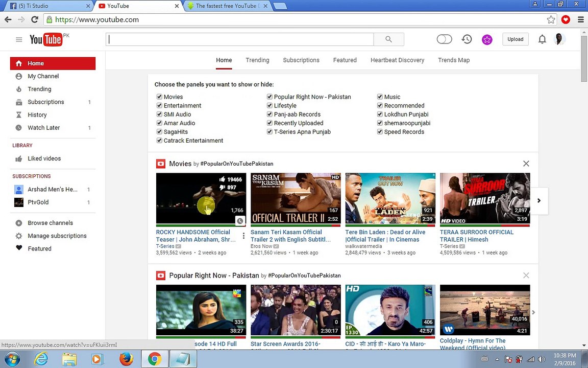Open Windows Explorer folder in taskbar
The image size is (588, 368).
click(69, 359)
